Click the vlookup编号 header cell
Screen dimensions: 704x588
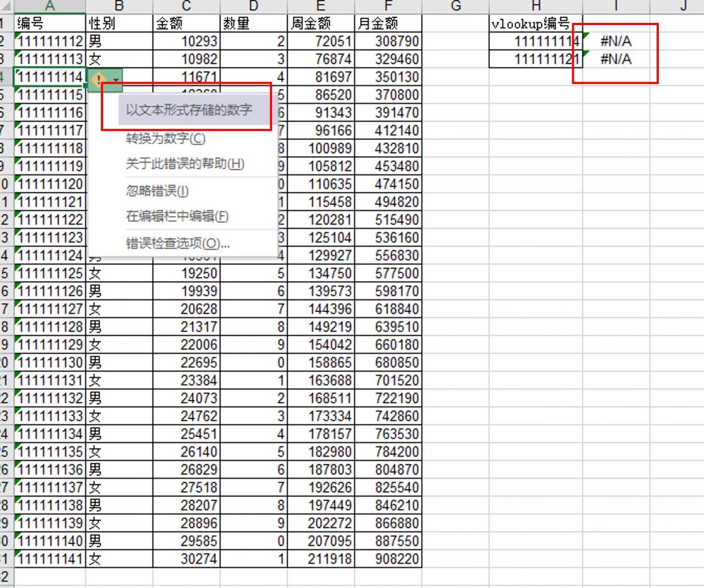pos(536,23)
